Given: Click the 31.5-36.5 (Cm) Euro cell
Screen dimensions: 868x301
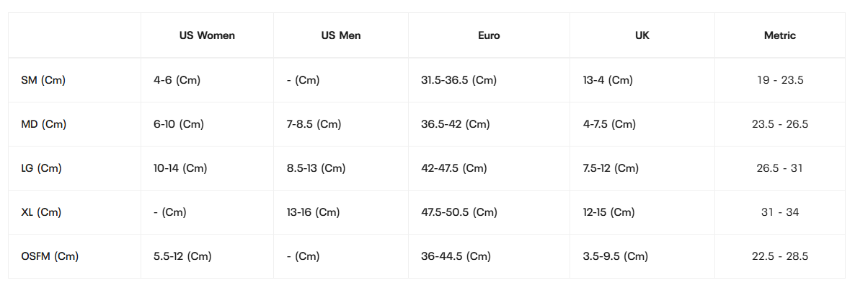Looking at the screenshot, I should [x=459, y=80].
